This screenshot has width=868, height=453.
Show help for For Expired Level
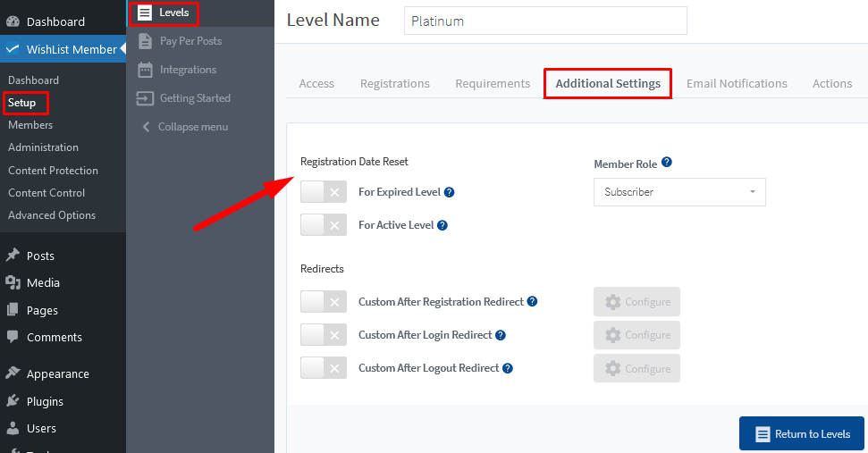click(449, 192)
